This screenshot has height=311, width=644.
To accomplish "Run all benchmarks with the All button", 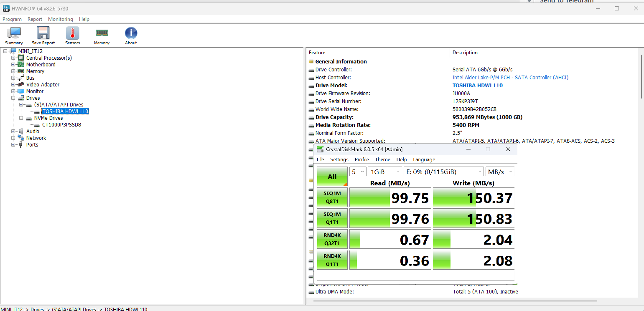I will click(x=332, y=177).
